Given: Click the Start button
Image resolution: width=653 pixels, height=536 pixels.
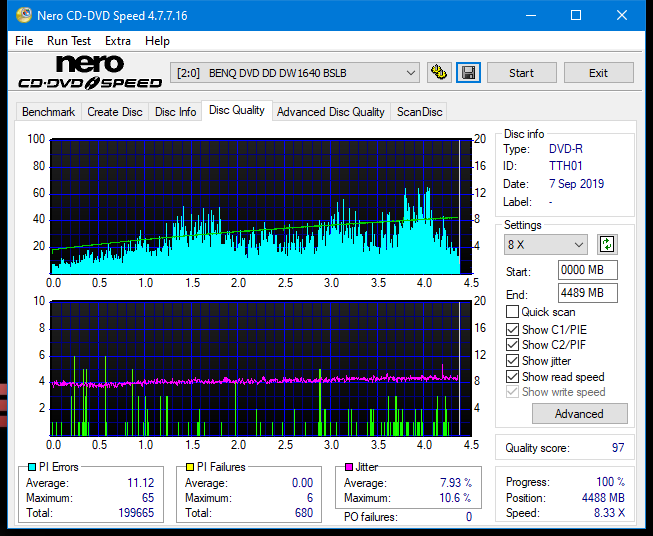Looking at the screenshot, I should click(521, 73).
